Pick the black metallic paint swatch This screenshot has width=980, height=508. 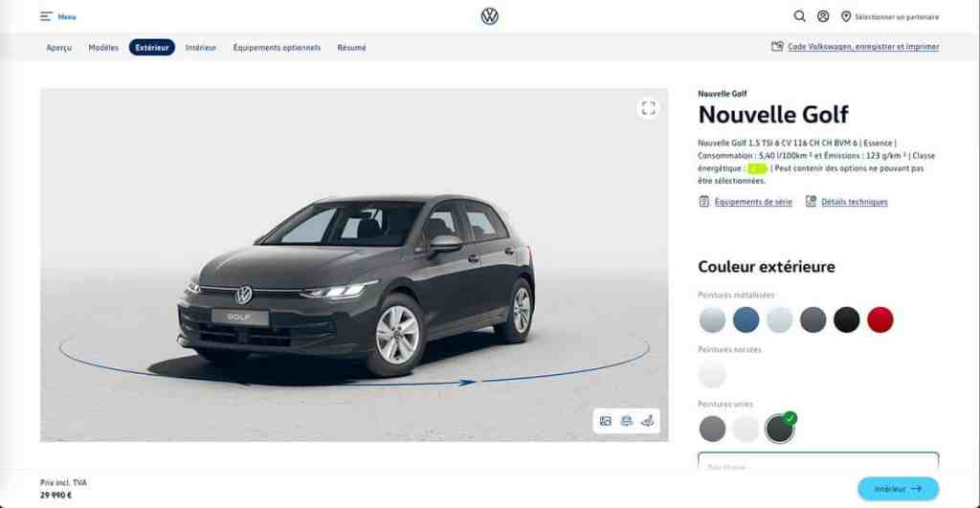point(846,320)
